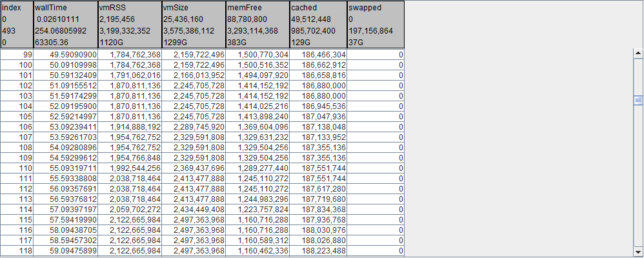Select vmSize cell 2,289,745,920
The height and width of the screenshot is (258, 644).
pyautogui.click(x=193, y=127)
